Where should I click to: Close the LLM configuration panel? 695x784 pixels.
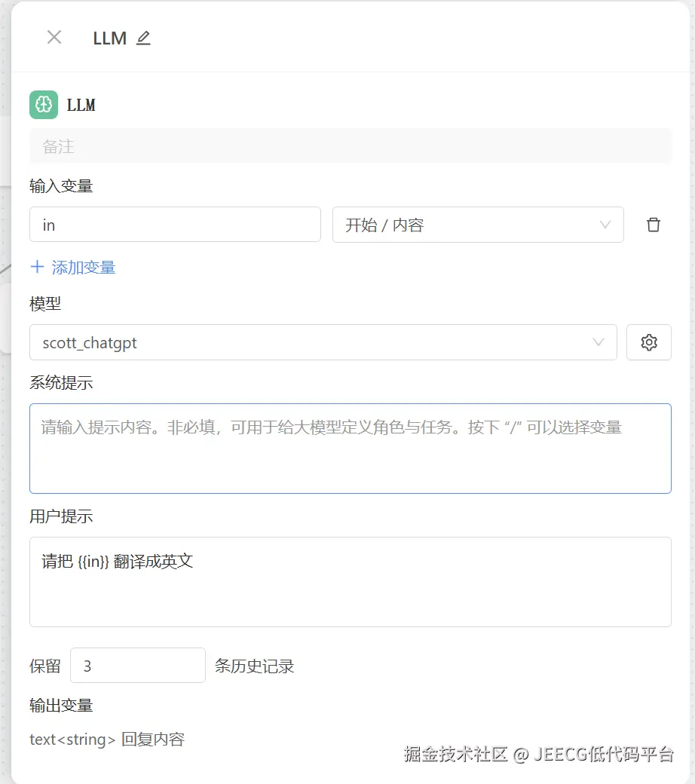point(54,38)
